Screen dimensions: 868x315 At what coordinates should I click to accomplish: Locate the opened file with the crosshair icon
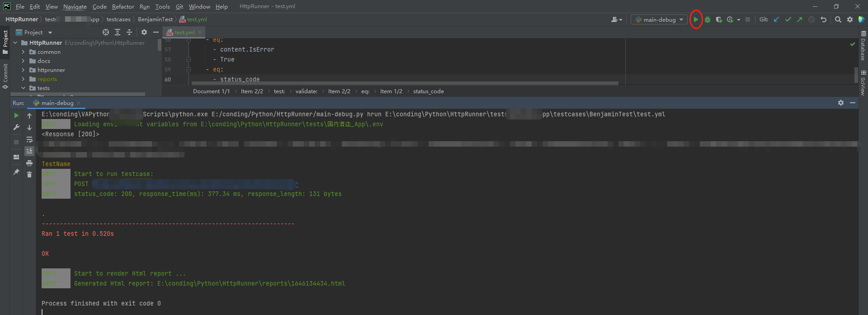click(106, 32)
